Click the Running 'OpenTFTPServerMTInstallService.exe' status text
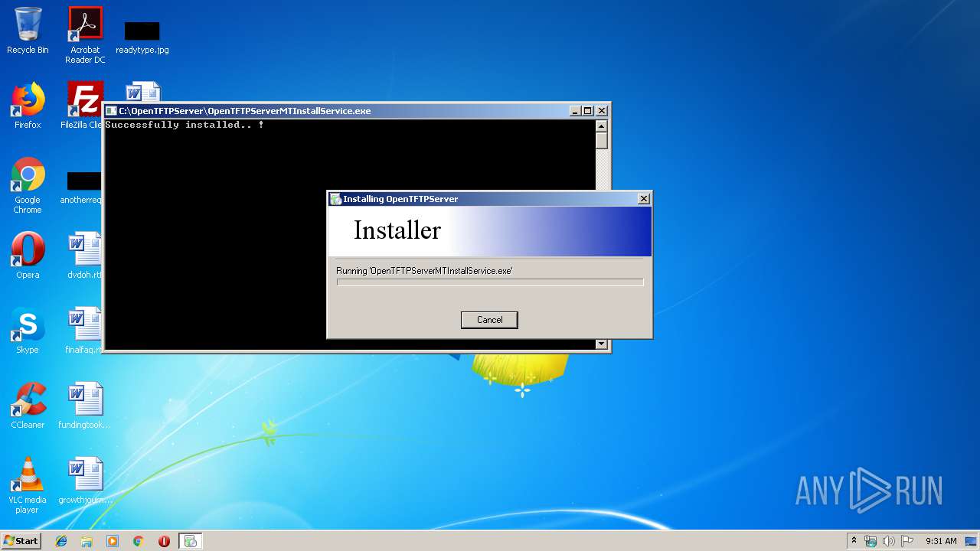 (424, 271)
